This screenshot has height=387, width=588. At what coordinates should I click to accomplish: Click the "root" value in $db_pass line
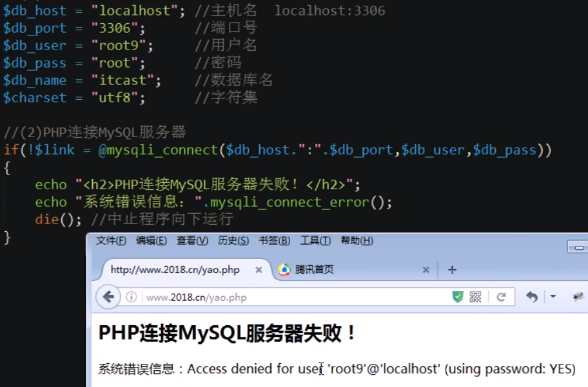114,62
